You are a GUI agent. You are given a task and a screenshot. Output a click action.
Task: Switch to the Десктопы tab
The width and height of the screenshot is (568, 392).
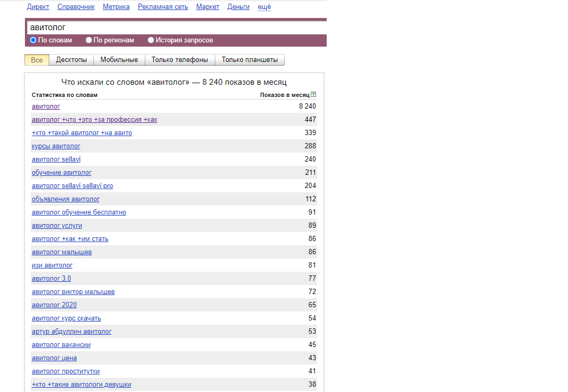coord(72,60)
